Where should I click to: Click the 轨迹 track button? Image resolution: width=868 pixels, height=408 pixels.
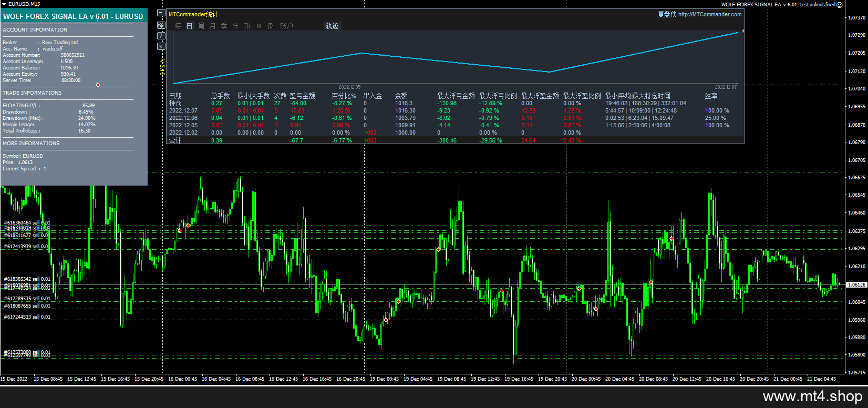(x=333, y=26)
